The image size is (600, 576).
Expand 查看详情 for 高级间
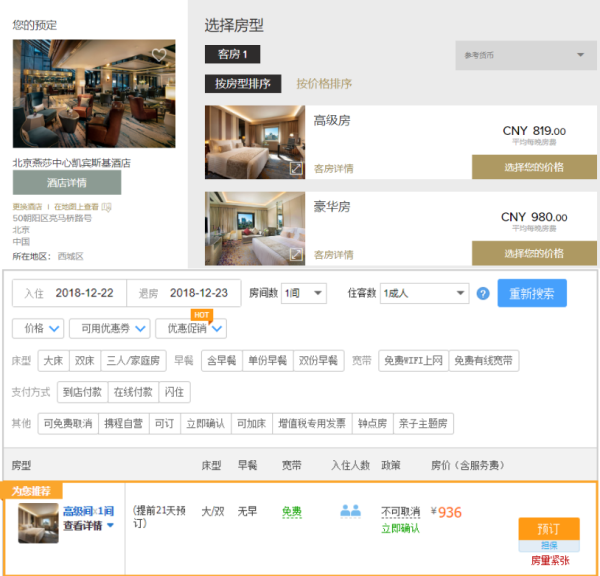point(88,525)
